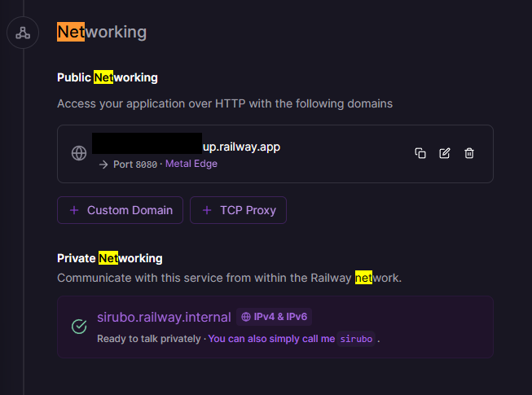The width and height of the screenshot is (532, 395).
Task: Add a Custom Domain
Action: pos(120,210)
